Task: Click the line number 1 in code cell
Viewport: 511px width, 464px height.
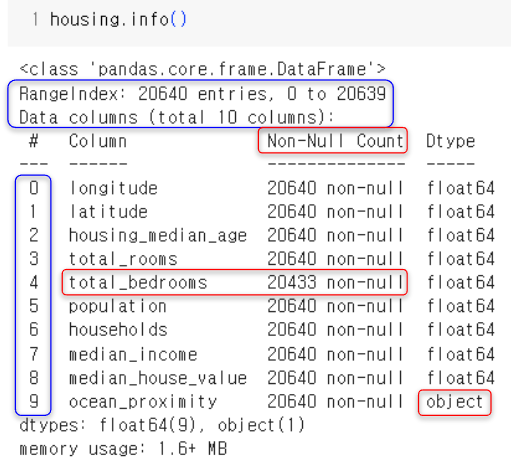Action: click(x=35, y=19)
